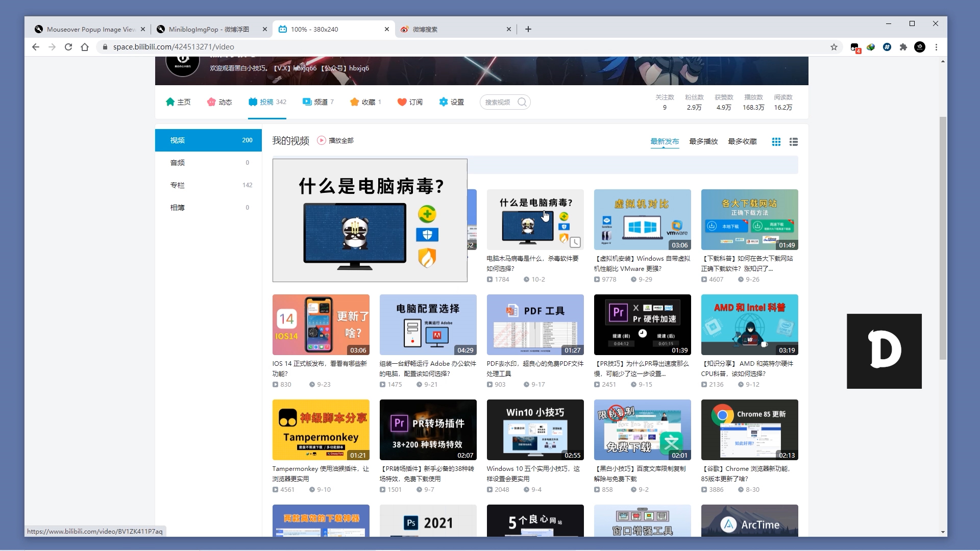Bookmark this page with the star icon

click(x=834, y=47)
